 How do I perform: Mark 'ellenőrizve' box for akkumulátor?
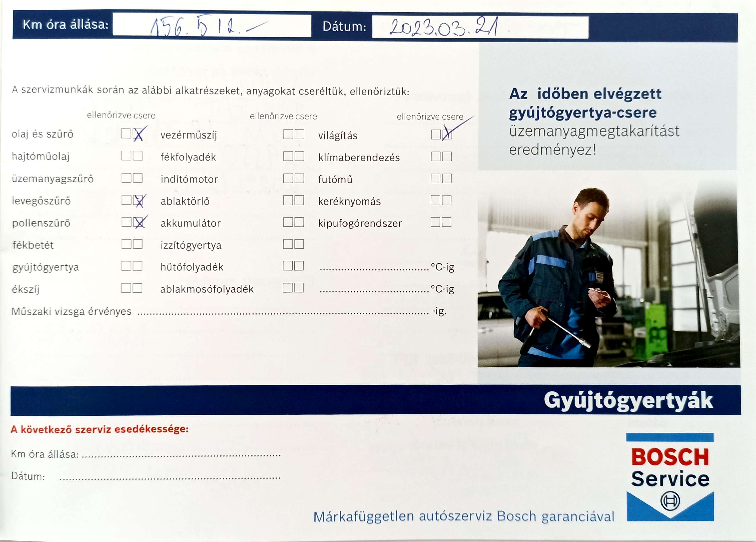click(288, 222)
